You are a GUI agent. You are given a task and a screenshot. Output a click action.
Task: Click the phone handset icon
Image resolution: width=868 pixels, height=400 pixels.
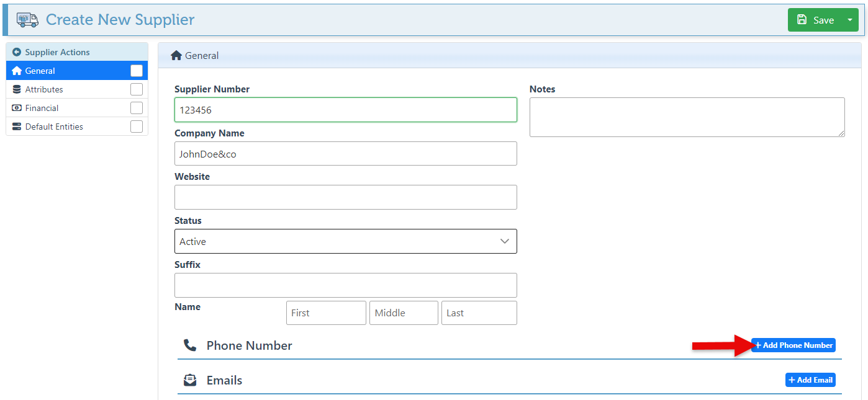(x=189, y=345)
